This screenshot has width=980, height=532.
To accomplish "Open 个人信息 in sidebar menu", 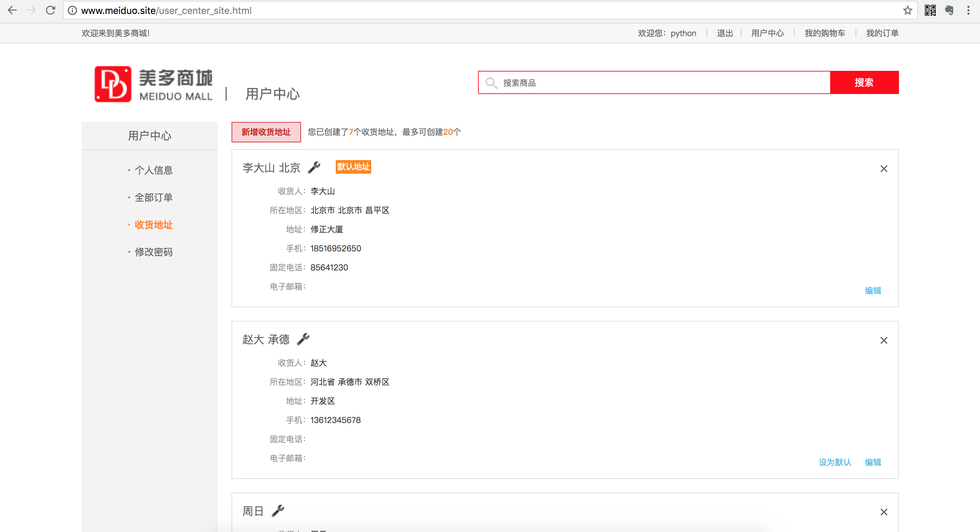I will (153, 170).
